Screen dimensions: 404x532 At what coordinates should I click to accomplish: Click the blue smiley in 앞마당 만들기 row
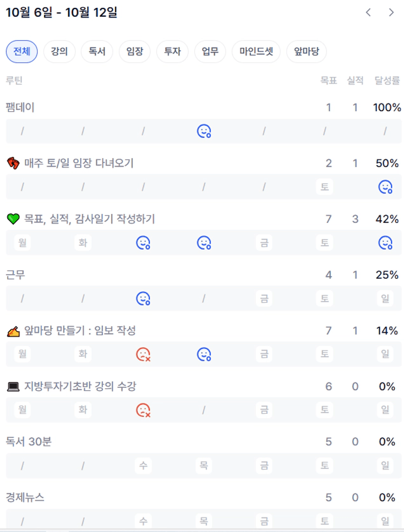[x=204, y=354]
